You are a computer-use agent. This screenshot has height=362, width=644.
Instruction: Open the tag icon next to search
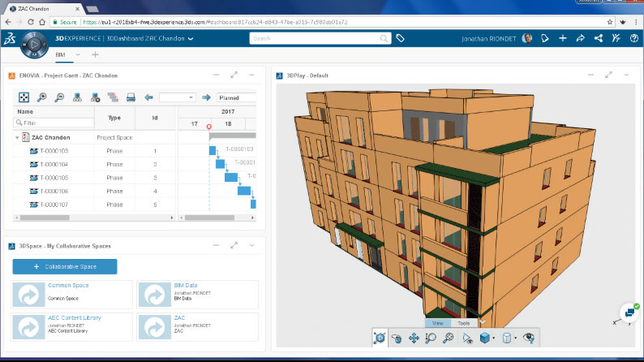click(x=400, y=39)
